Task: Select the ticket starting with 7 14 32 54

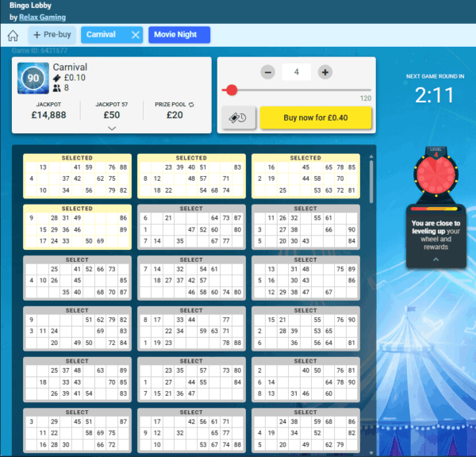Action: click(191, 278)
